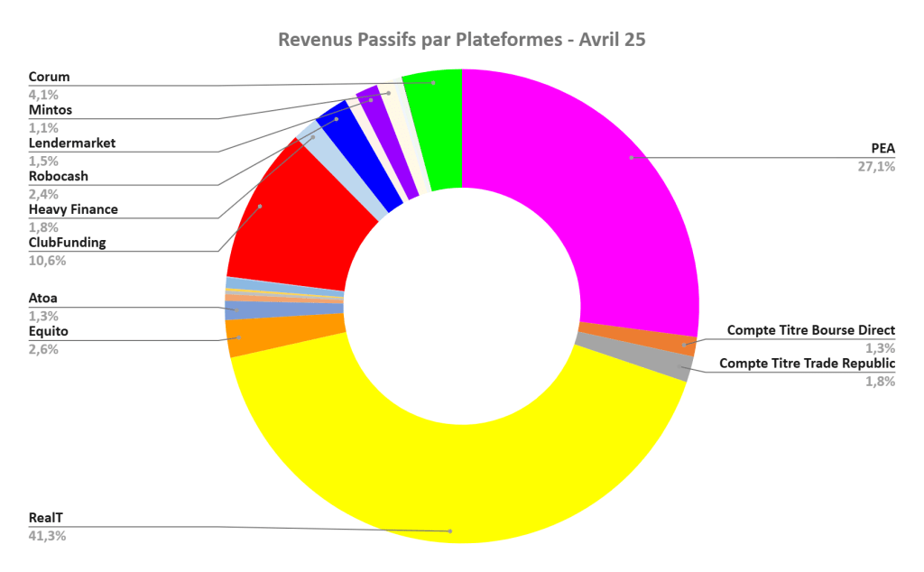Select the 'ClubFunding' label text

click(67, 243)
